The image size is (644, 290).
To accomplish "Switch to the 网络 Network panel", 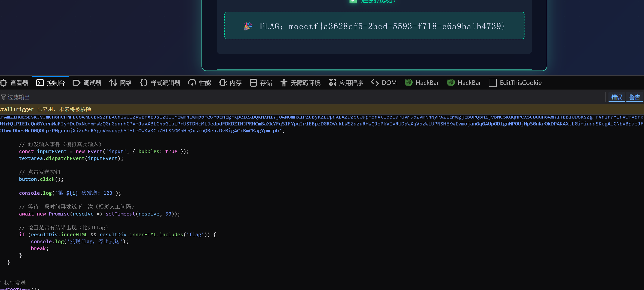I will (121, 83).
